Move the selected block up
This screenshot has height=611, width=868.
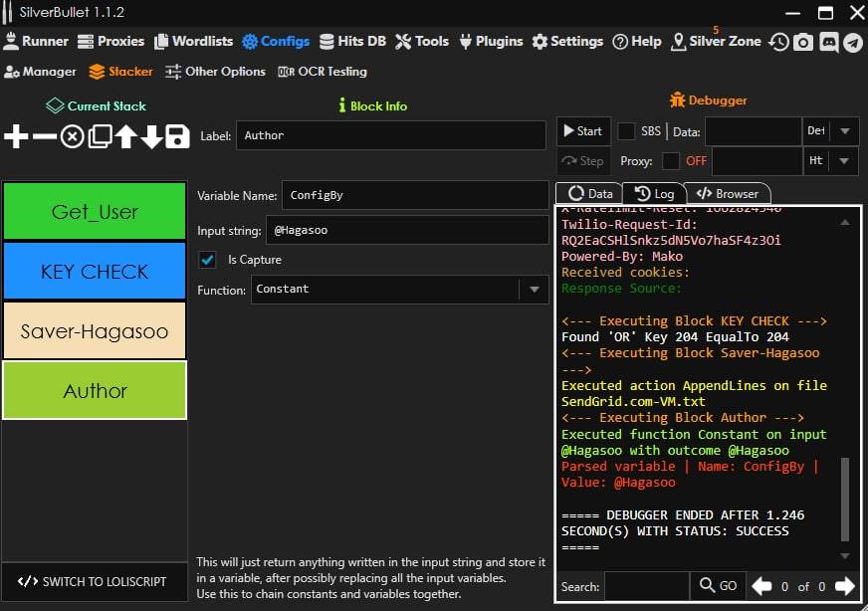tap(125, 137)
